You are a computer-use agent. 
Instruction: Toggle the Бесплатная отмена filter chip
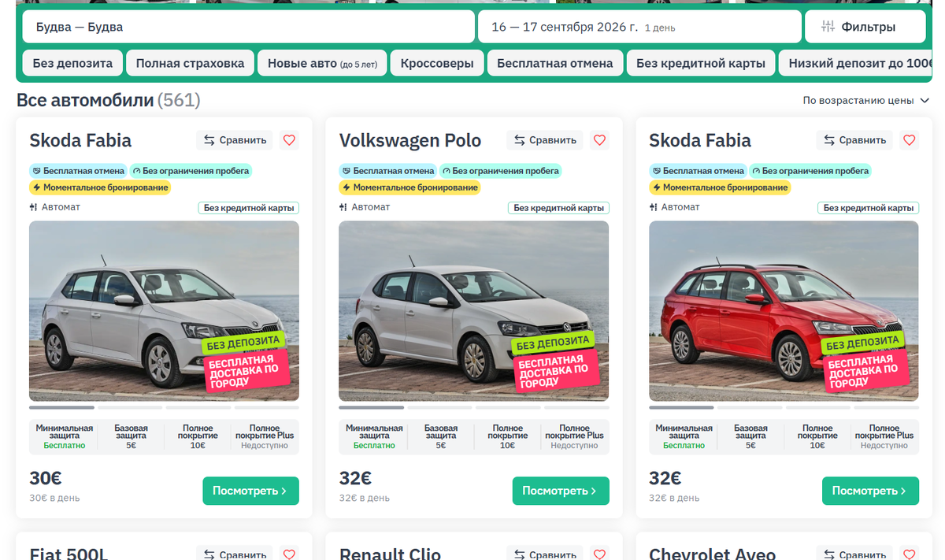(x=555, y=63)
